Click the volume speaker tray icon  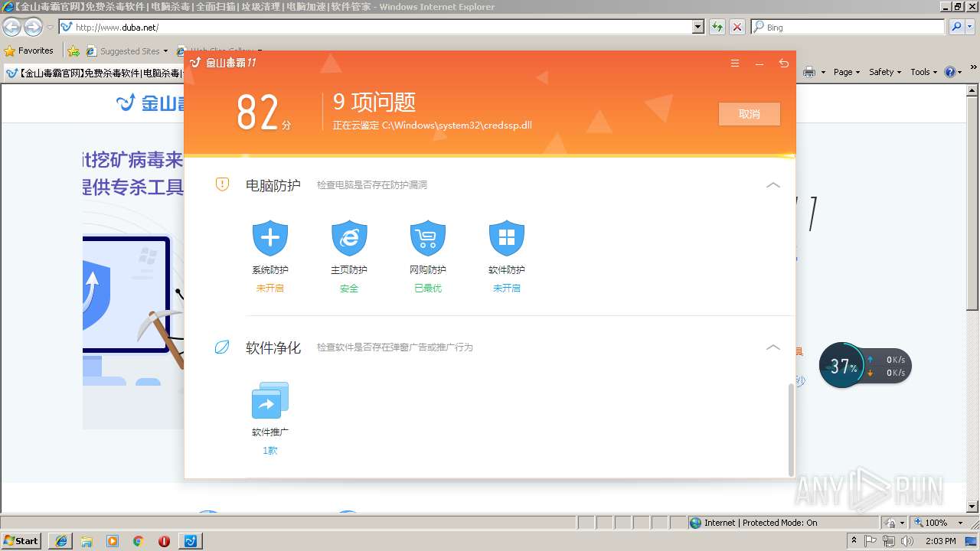(x=907, y=541)
